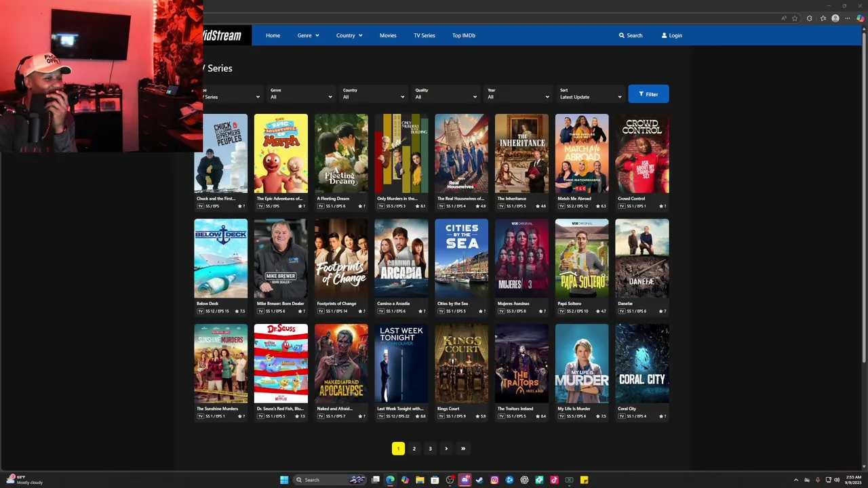Open the Top IMDb page
The image size is (868, 488).
464,35
